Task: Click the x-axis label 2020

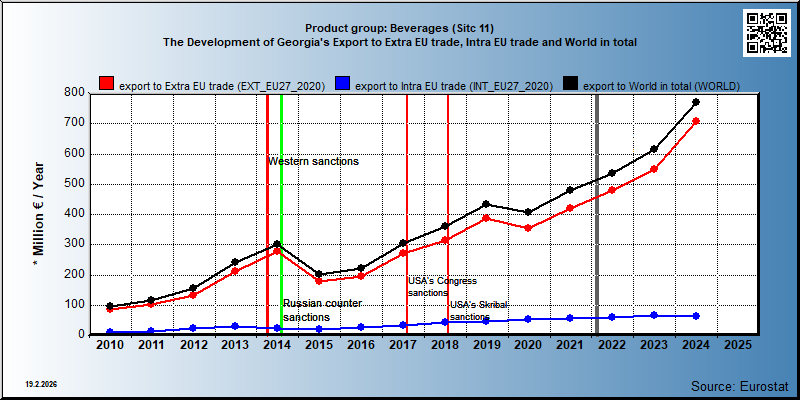Action: [528, 345]
